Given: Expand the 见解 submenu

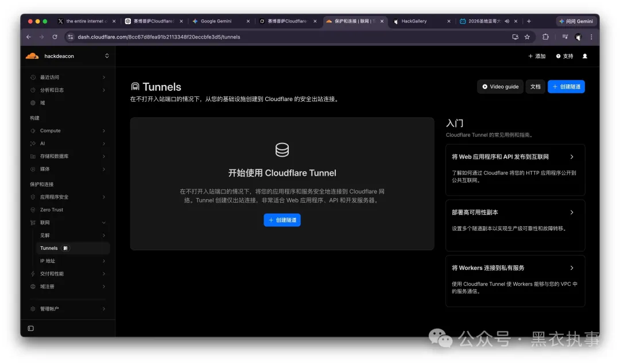Looking at the screenshot, I should click(73, 235).
